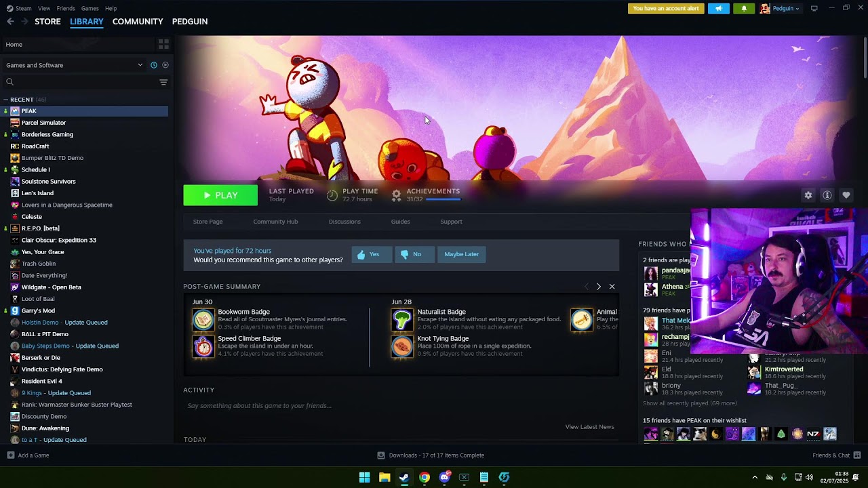Viewport: 868px width, 488px height.
Task: Go to the STORE tab
Action: [47, 22]
